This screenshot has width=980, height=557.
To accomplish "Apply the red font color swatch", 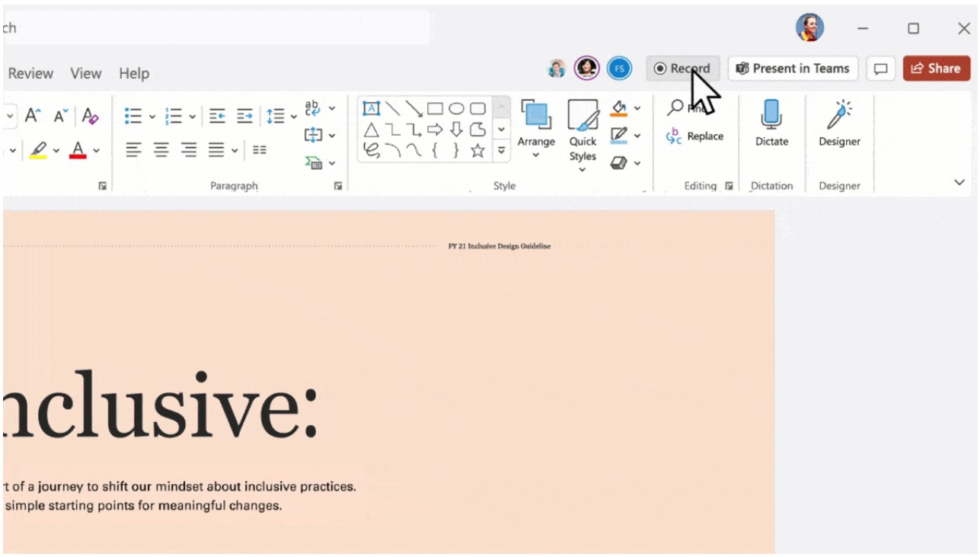I will coord(78,150).
